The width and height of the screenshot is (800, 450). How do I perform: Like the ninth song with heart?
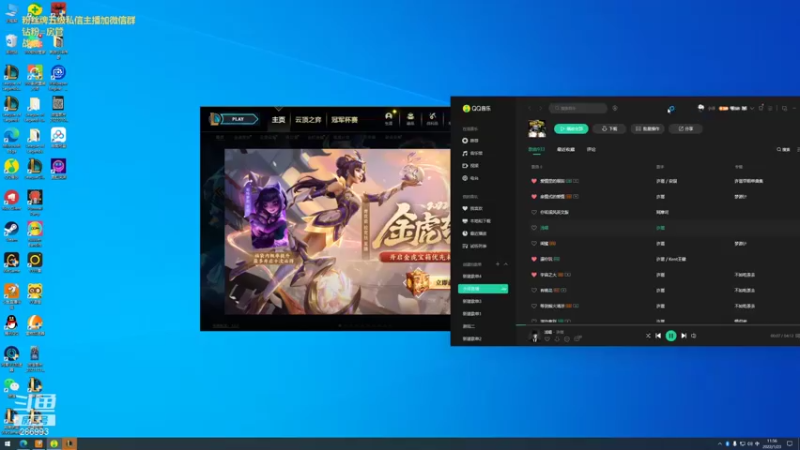click(x=534, y=306)
